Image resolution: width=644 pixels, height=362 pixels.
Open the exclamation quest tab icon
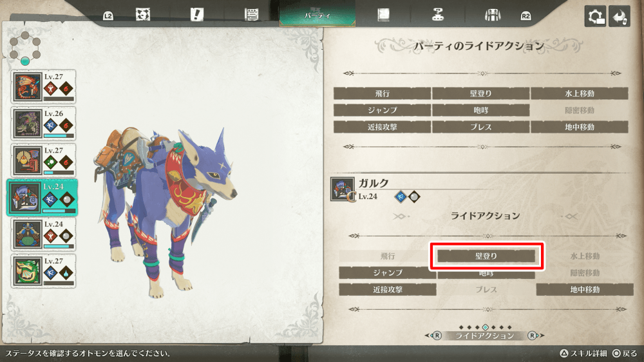pyautogui.click(x=197, y=15)
